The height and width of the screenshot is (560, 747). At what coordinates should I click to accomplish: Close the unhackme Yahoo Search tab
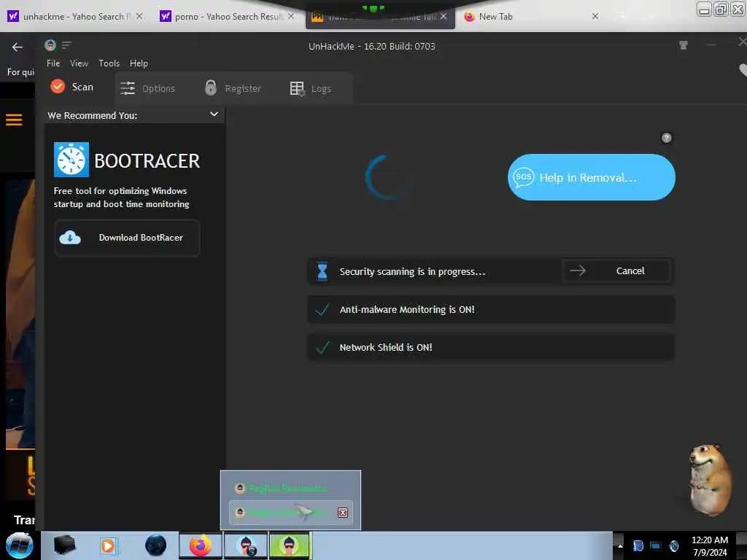pos(139,16)
